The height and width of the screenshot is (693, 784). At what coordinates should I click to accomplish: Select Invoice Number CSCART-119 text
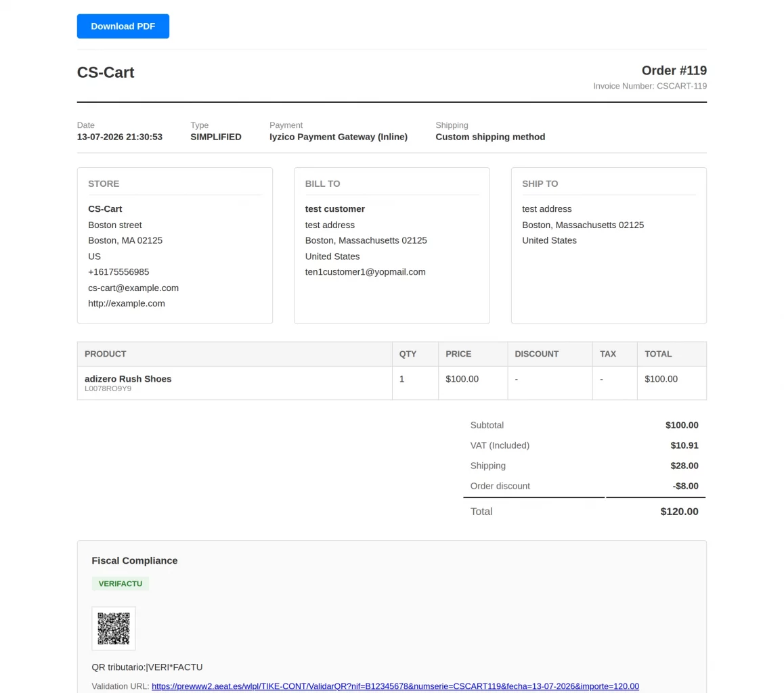[650, 86]
